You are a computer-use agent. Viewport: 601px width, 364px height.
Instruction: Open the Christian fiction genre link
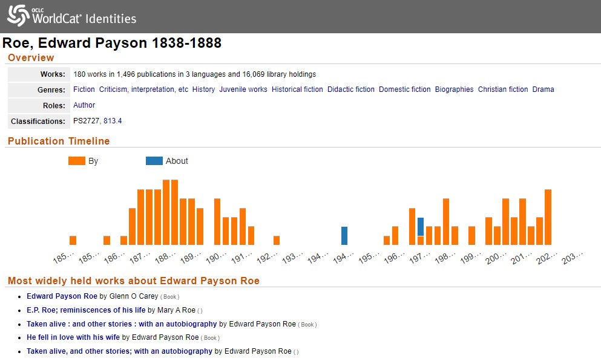tap(503, 89)
